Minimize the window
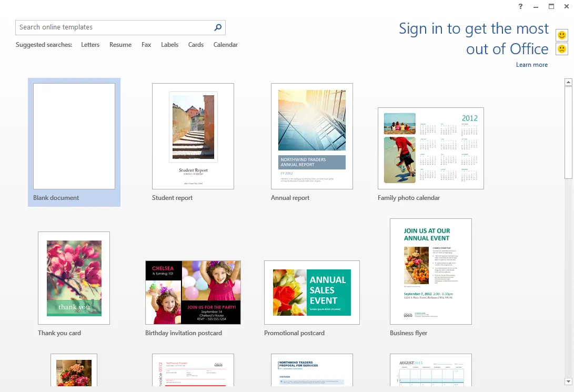The height and width of the screenshot is (392, 574). click(x=536, y=7)
